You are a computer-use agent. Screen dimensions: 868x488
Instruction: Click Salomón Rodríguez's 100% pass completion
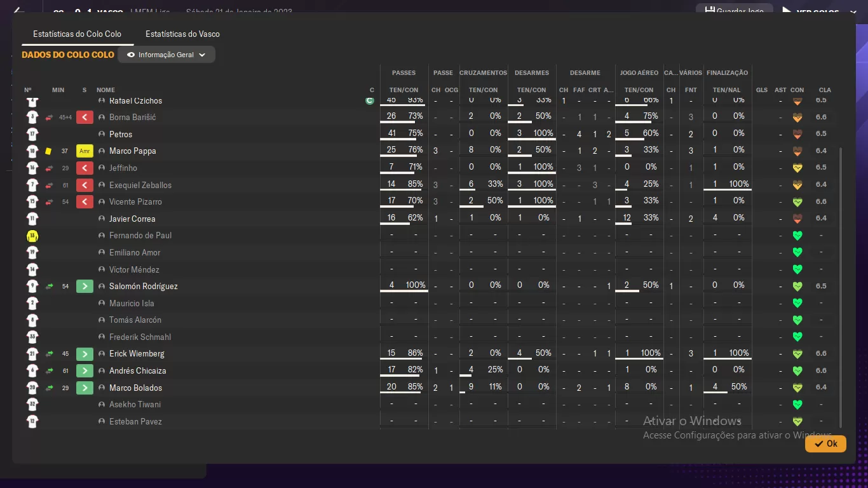tap(416, 285)
